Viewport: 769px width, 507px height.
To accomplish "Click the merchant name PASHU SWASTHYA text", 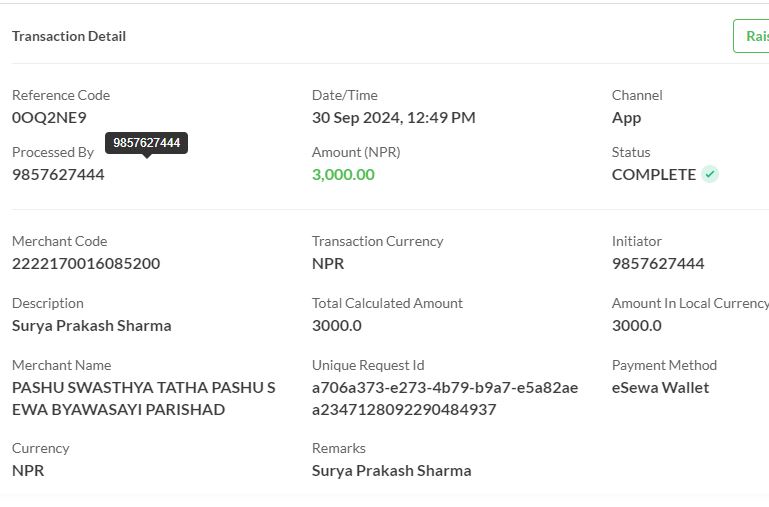I will [144, 398].
